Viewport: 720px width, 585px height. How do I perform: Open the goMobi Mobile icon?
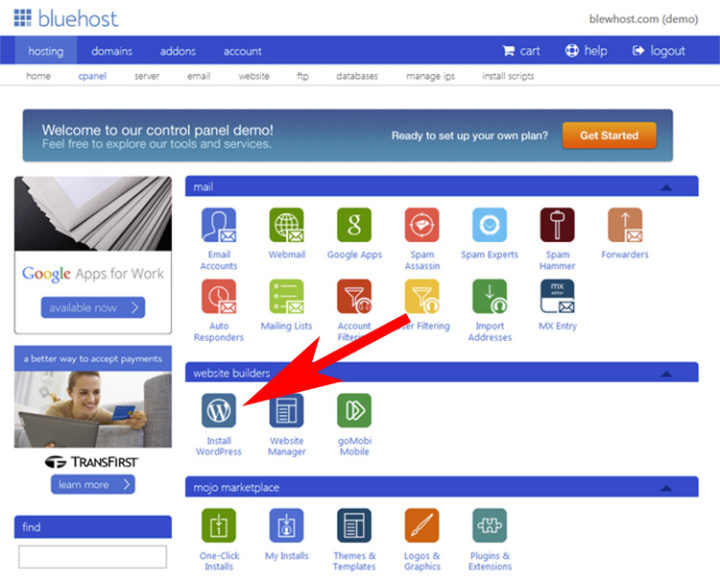pos(354,411)
